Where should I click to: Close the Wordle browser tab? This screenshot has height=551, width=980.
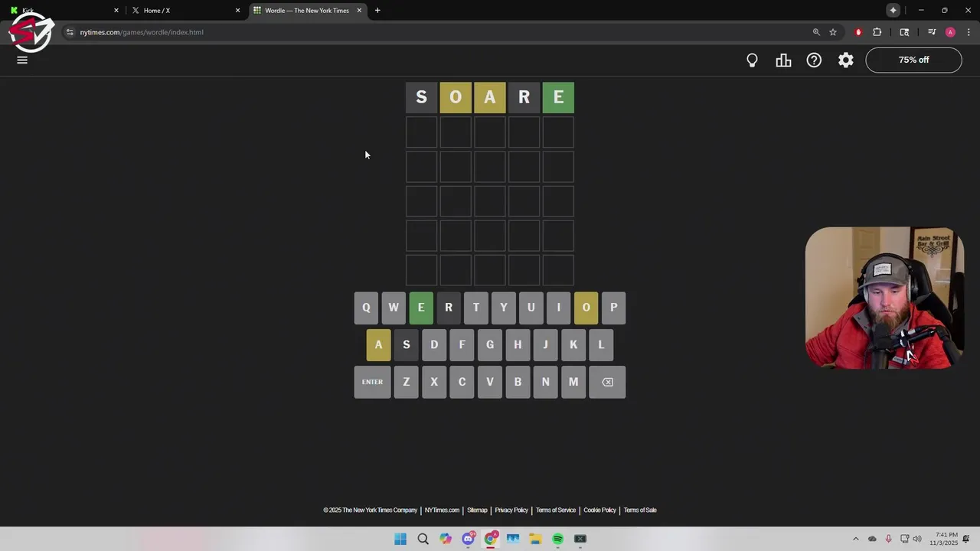pos(359,11)
